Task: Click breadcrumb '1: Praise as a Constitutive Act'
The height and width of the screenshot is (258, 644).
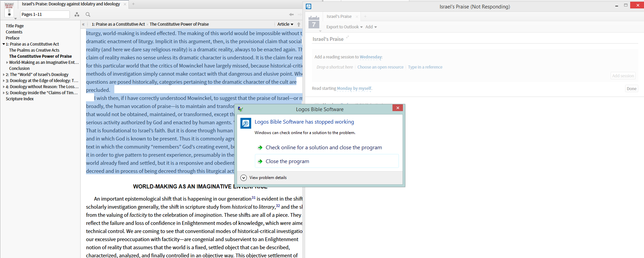Action: [x=118, y=24]
